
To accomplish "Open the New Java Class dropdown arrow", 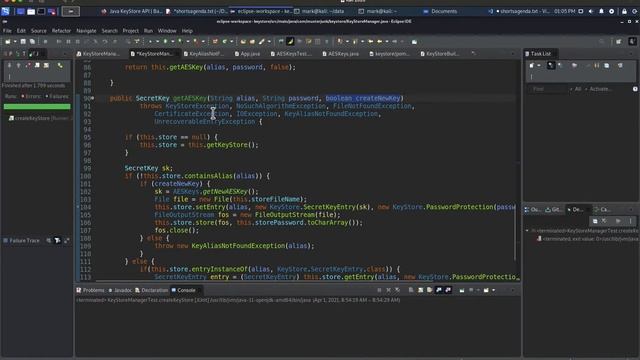I will pos(231,41).
